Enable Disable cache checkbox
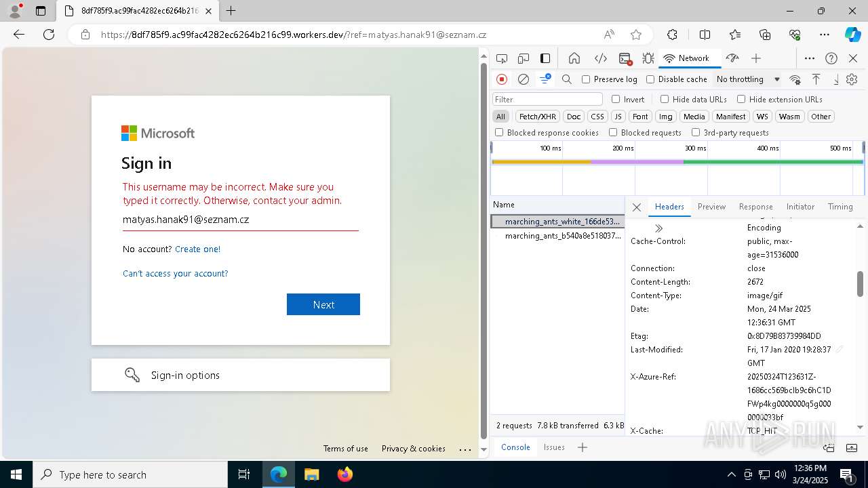 coord(650,79)
